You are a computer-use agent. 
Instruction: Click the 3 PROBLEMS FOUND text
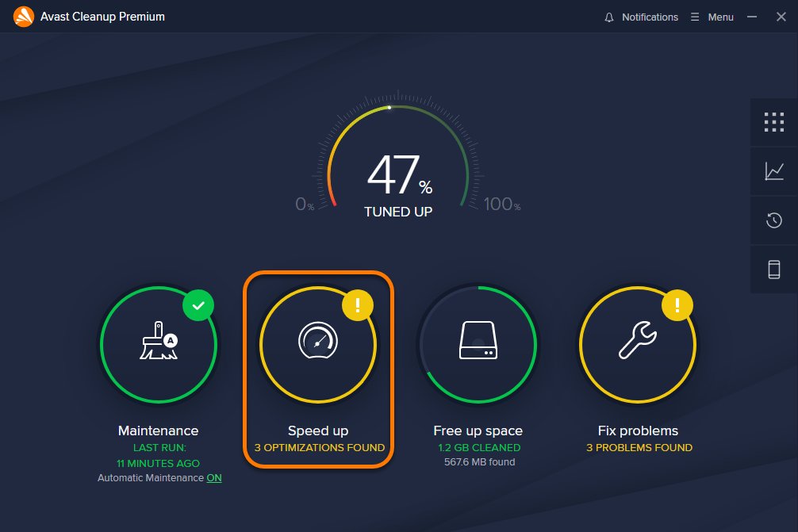pyautogui.click(x=639, y=448)
